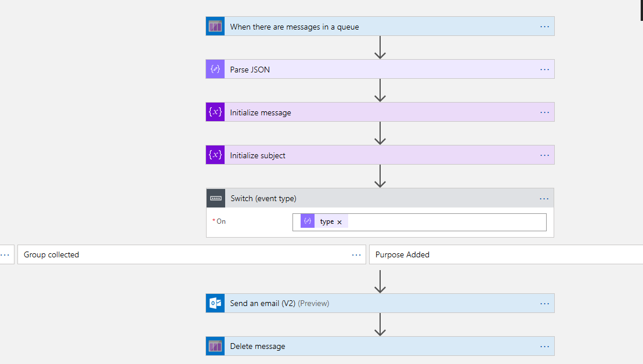Click arrow connector above Delete message

pyautogui.click(x=380, y=325)
